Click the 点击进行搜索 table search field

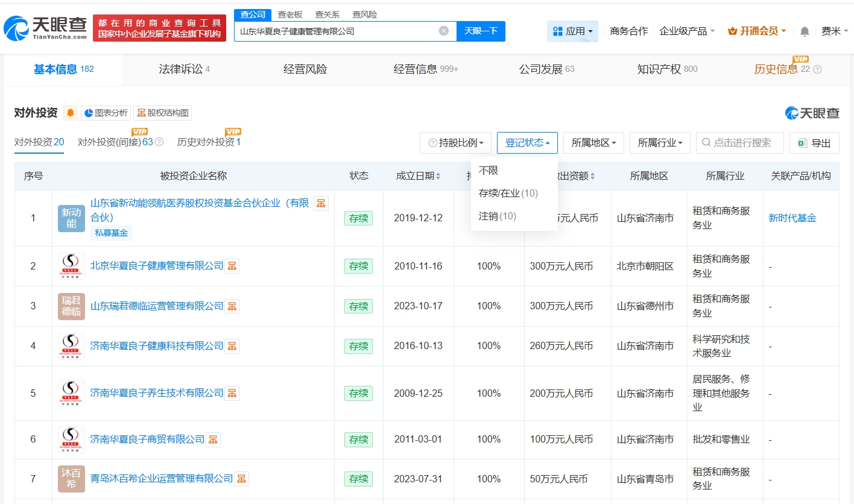[x=740, y=143]
